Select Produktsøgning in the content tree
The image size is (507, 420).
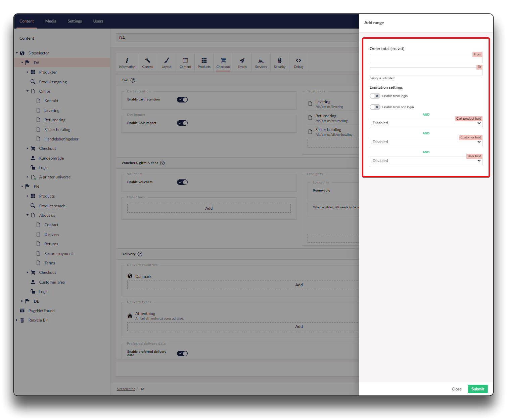click(53, 82)
